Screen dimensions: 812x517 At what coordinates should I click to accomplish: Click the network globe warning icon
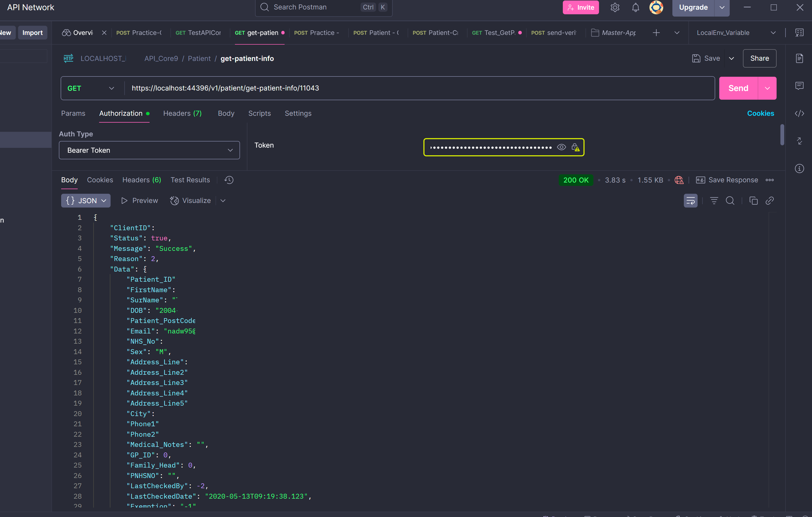(679, 180)
